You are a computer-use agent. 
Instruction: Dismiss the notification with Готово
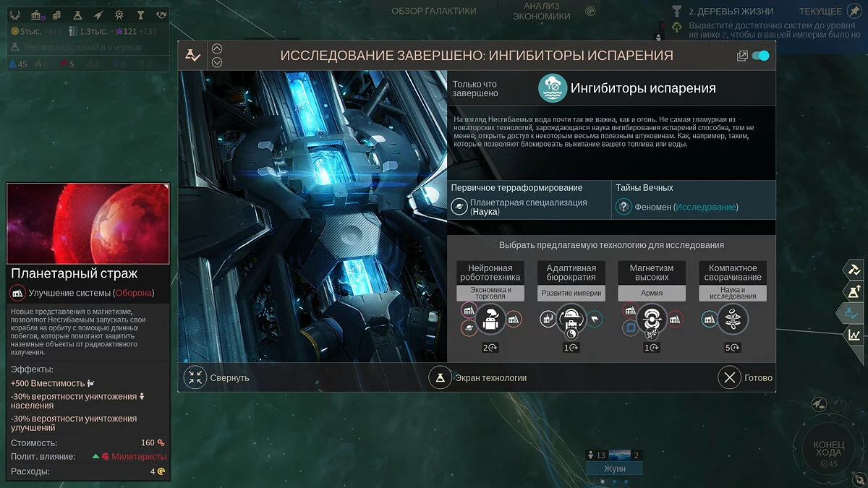click(745, 377)
